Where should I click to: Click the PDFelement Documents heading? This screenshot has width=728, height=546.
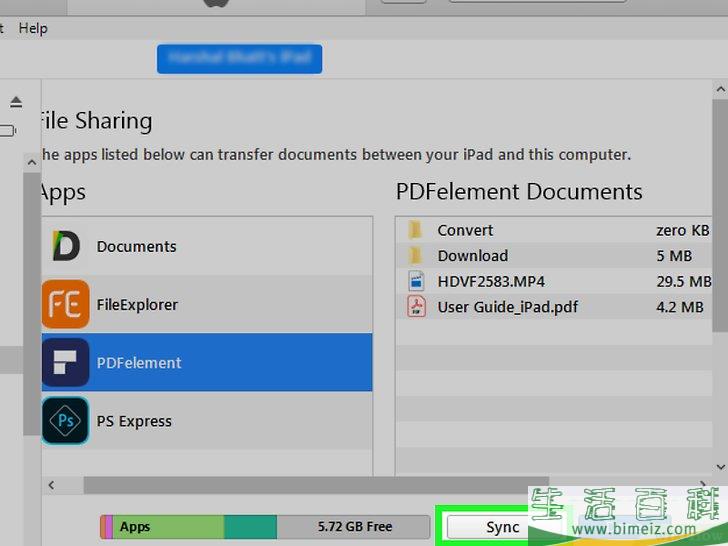[519, 192]
